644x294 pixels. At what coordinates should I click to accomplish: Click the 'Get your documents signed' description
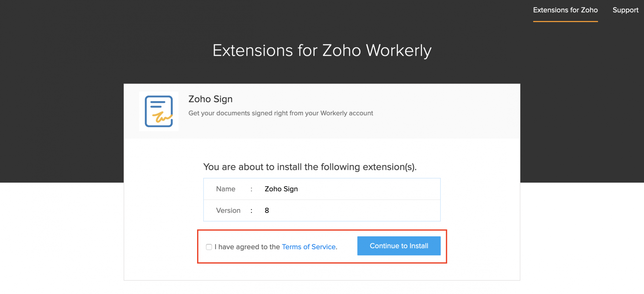[280, 113]
